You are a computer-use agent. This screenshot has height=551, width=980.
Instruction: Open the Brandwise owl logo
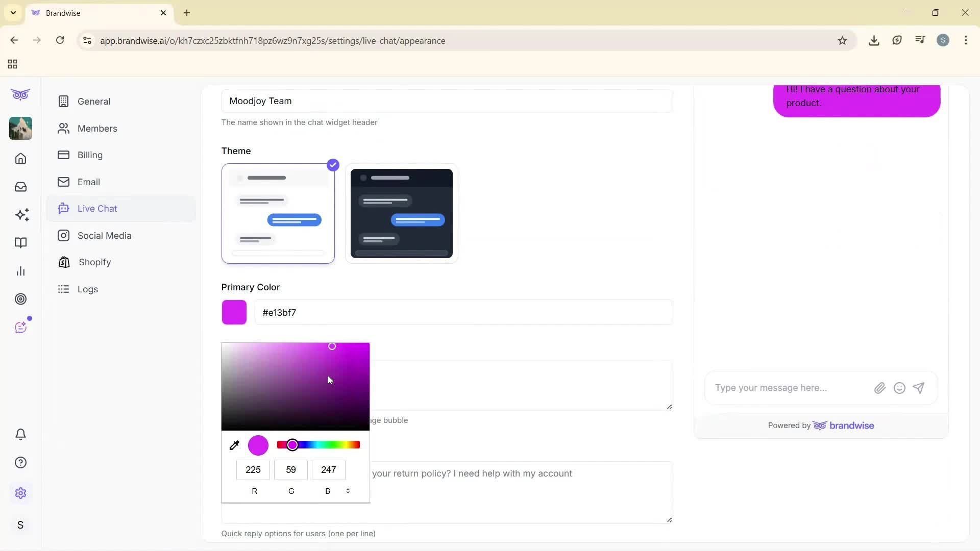coord(20,95)
